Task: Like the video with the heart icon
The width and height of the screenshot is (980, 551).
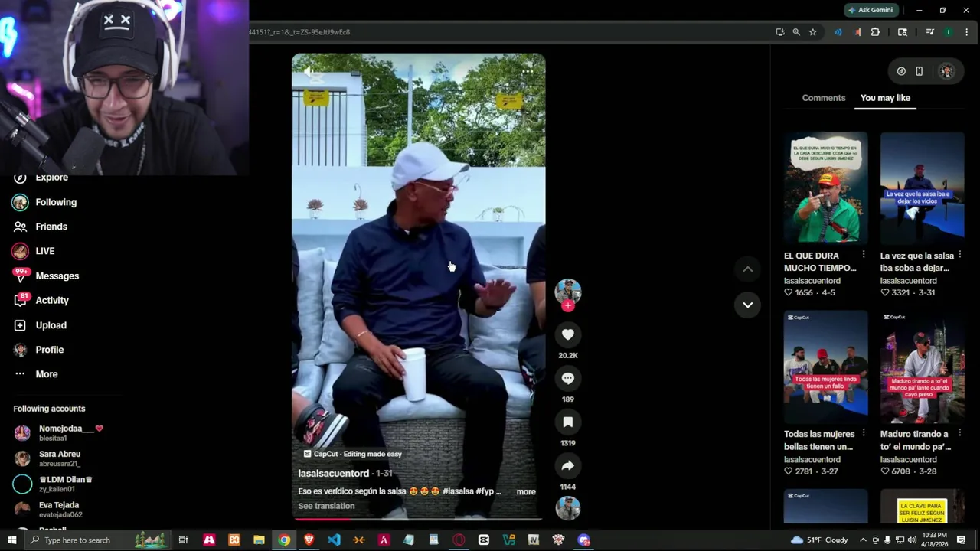Action: click(x=567, y=334)
